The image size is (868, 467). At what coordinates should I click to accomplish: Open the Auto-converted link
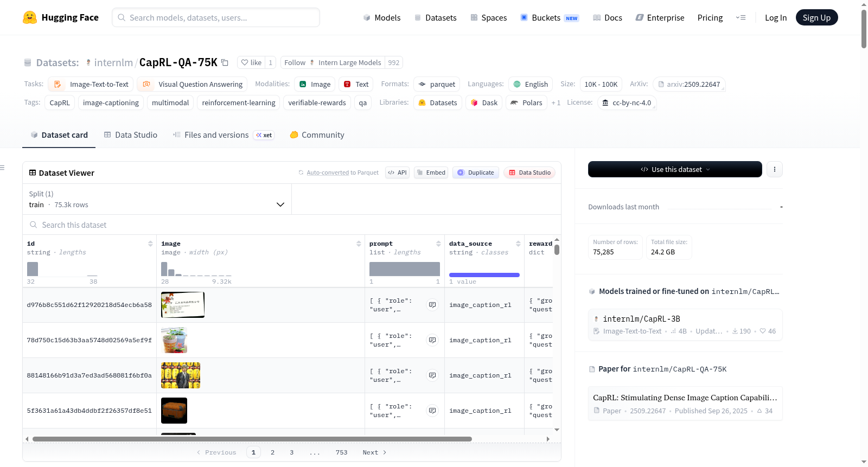(x=328, y=172)
